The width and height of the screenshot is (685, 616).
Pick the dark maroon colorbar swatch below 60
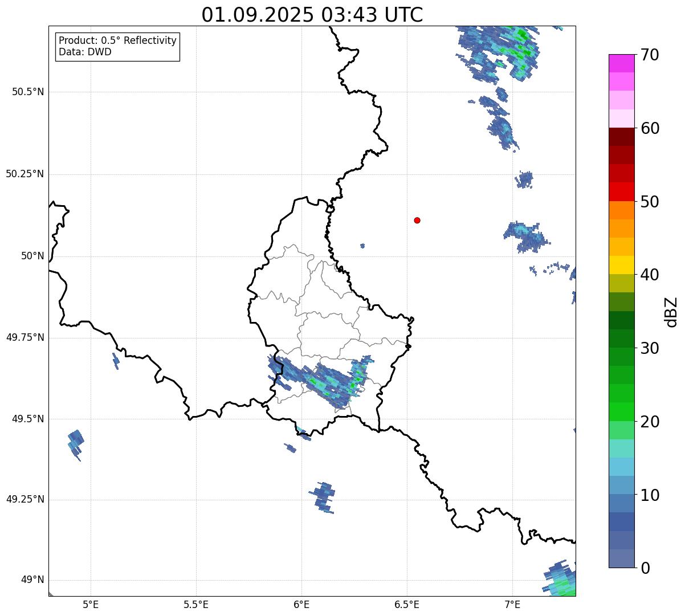coord(621,137)
